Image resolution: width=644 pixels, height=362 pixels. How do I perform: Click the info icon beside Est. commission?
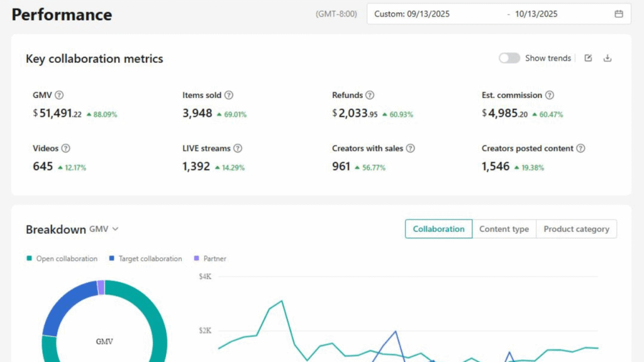(x=550, y=95)
